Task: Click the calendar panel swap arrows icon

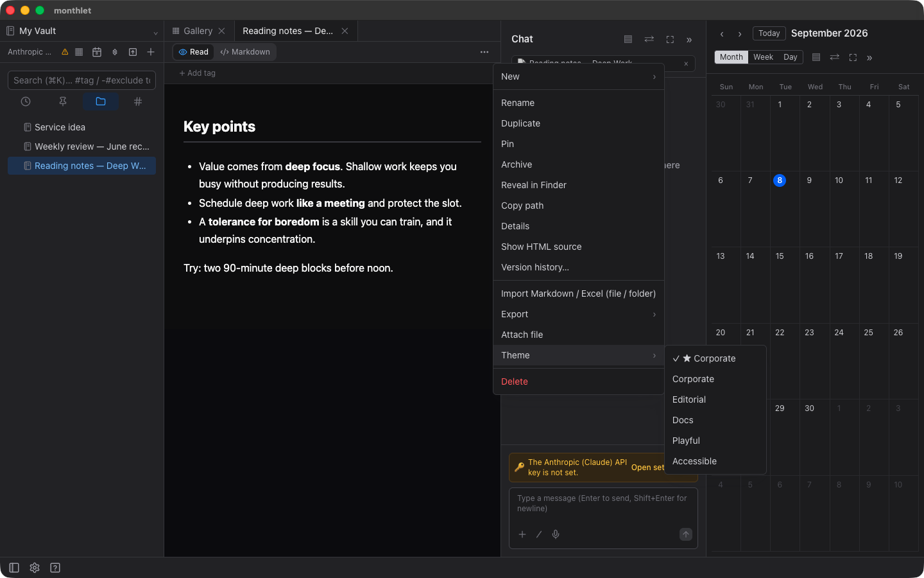Action: (835, 57)
